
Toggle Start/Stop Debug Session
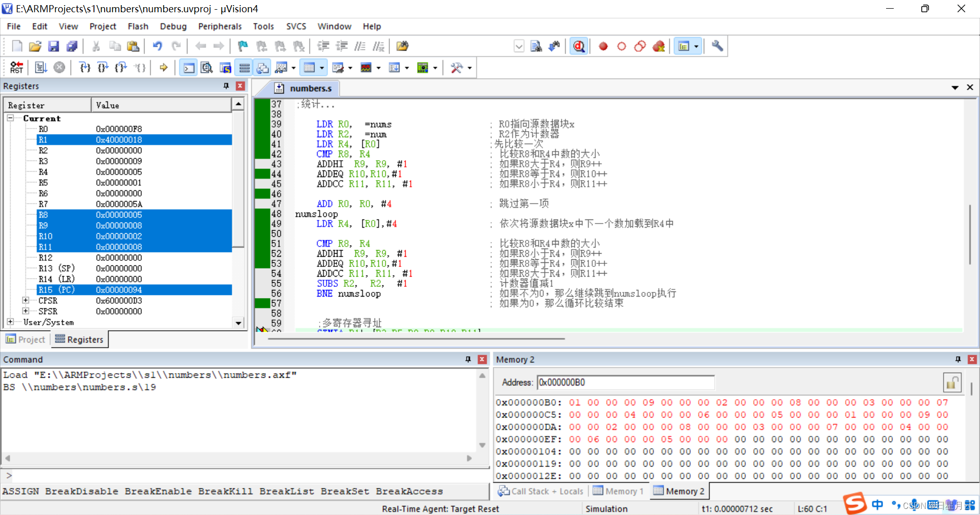click(x=579, y=46)
